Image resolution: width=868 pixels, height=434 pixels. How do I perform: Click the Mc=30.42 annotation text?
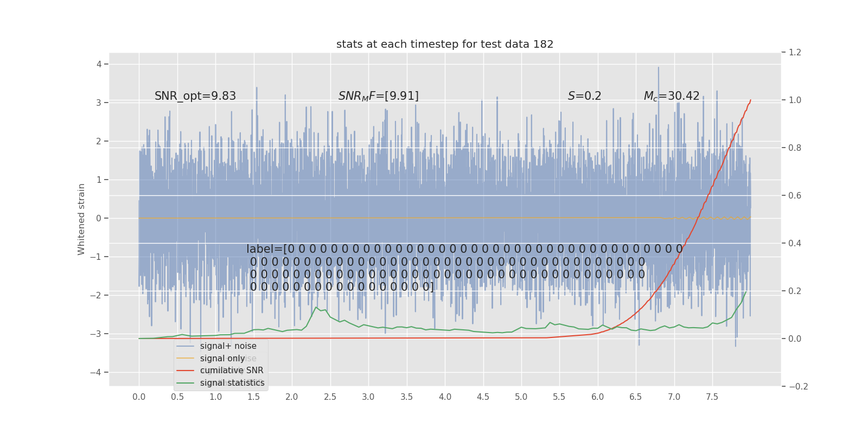coord(672,96)
